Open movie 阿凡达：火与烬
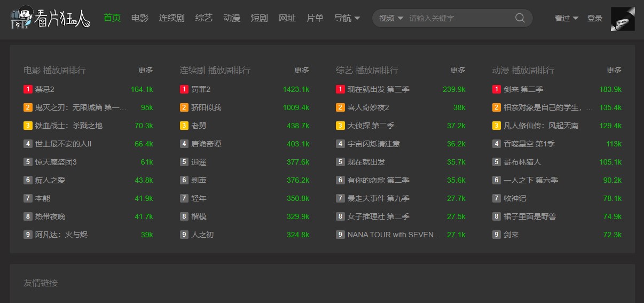The image size is (644, 303). (x=61, y=235)
